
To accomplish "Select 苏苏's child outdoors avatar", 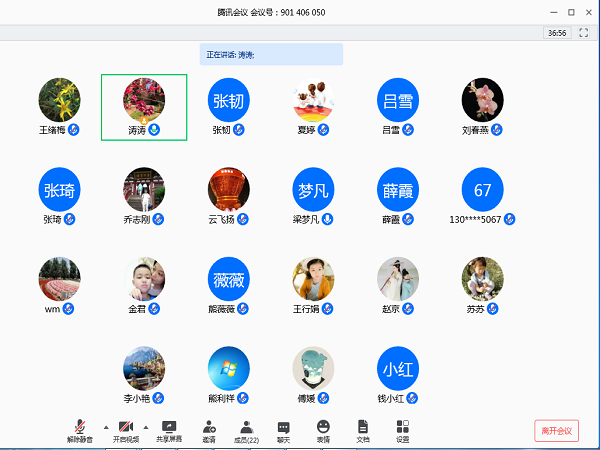I will point(483,279).
